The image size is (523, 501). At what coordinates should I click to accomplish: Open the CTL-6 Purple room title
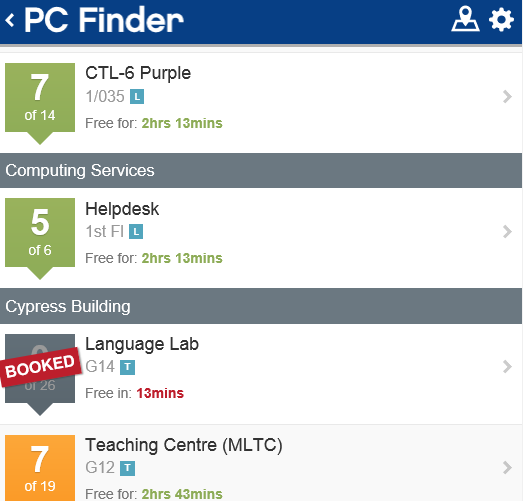click(x=138, y=73)
